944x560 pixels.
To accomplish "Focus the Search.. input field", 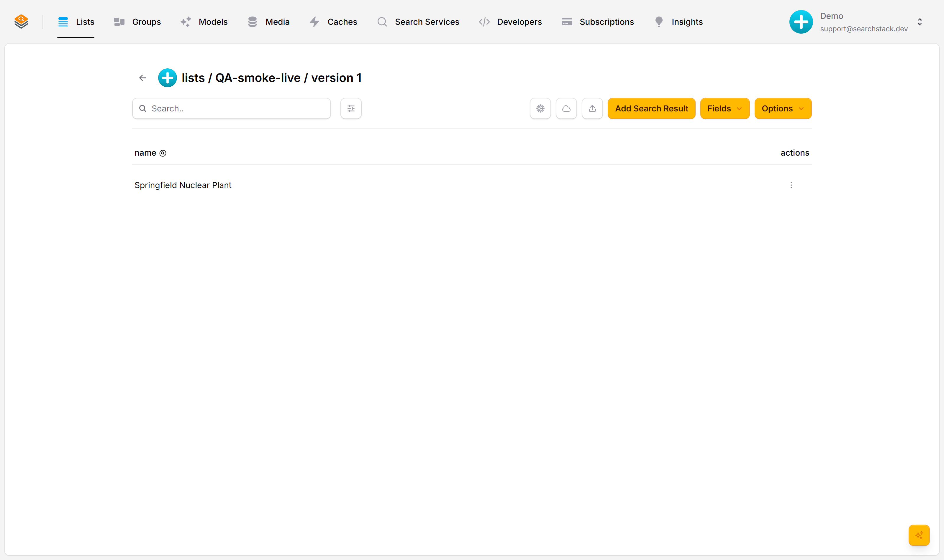I will [x=232, y=109].
